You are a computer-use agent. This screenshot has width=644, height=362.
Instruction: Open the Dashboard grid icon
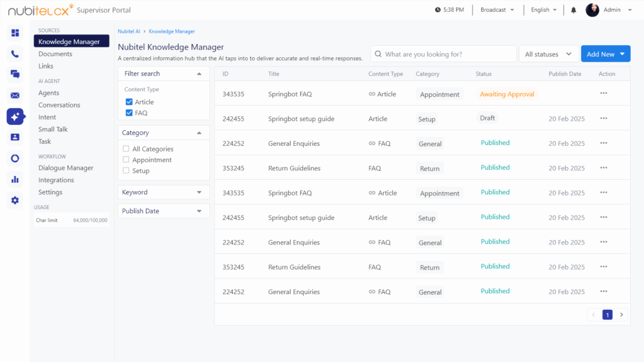[14, 32]
